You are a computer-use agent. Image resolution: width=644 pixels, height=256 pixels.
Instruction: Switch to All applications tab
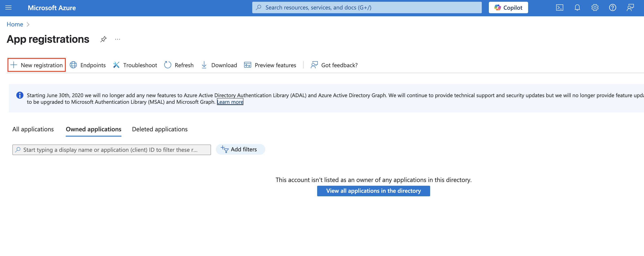33,129
